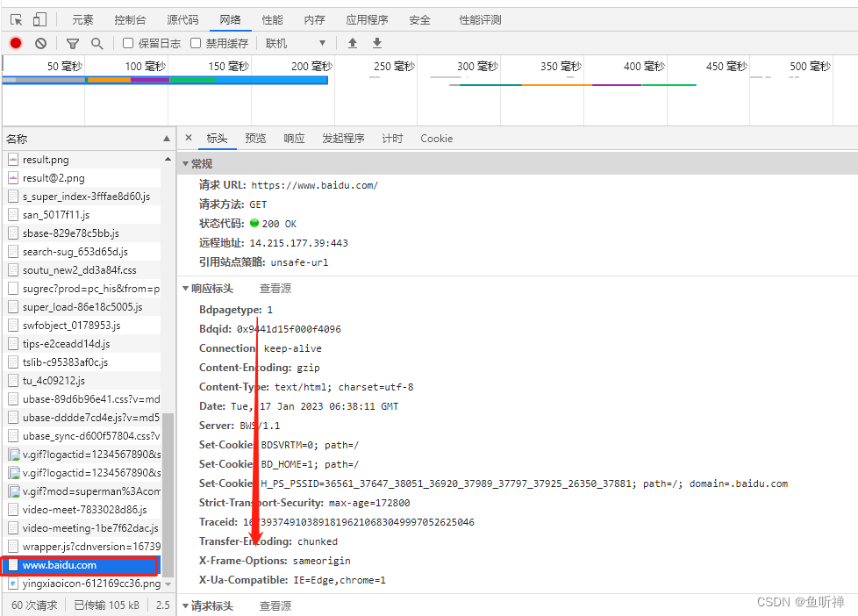The width and height of the screenshot is (858, 616).
Task: Click v.gif?mod=superman request icon
Action: click(x=13, y=491)
